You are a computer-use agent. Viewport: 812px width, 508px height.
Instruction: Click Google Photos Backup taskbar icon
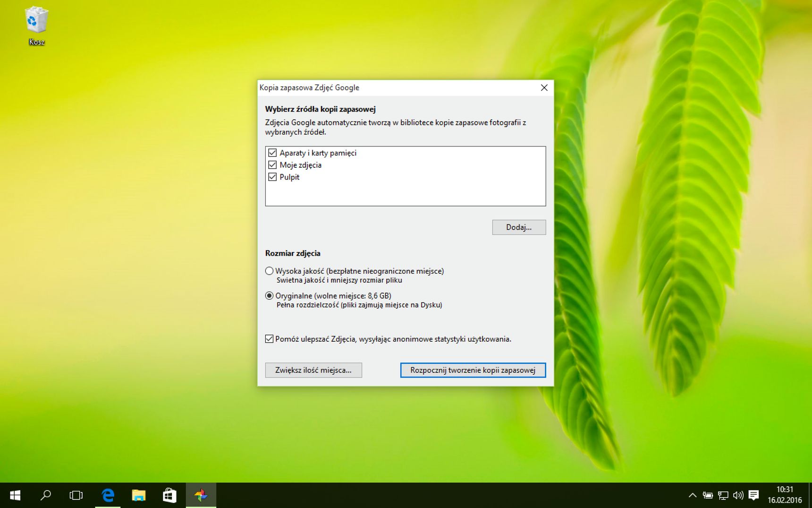click(x=201, y=495)
